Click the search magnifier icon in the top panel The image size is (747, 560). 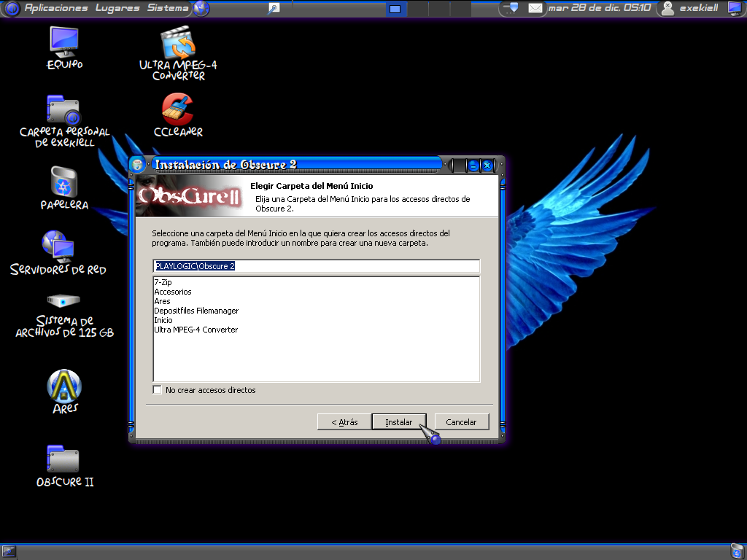(274, 8)
